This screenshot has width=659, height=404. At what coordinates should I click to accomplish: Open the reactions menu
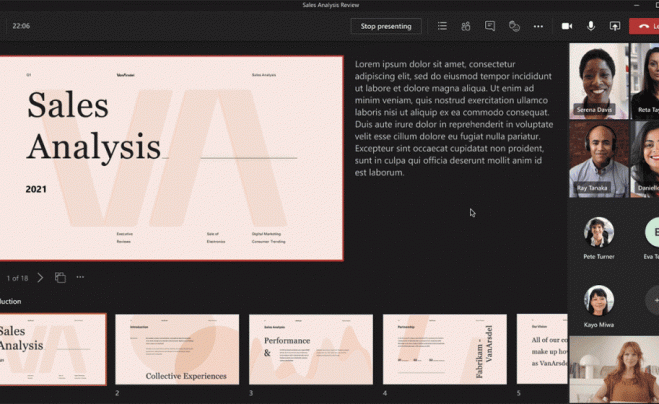[514, 26]
